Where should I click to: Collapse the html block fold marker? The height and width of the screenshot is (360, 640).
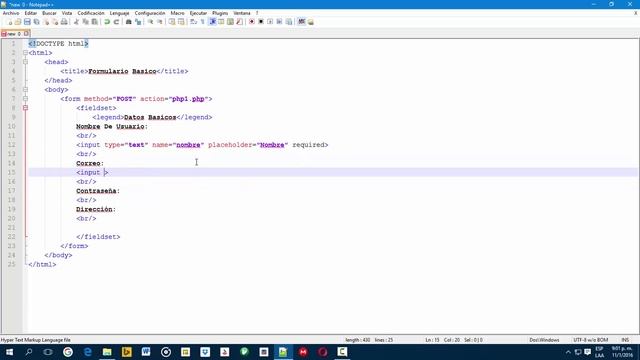point(25,53)
